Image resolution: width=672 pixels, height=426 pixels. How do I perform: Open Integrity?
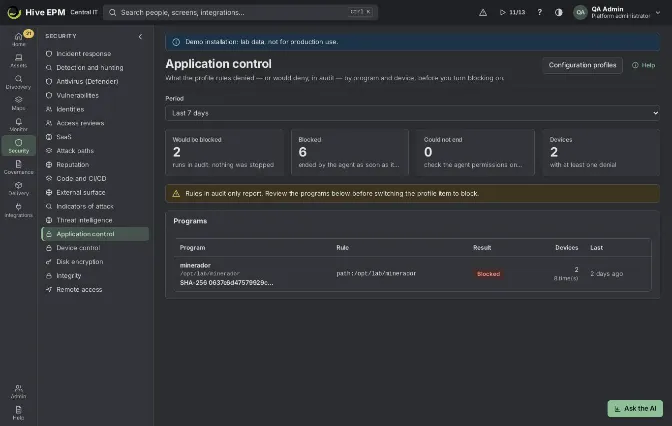click(x=95, y=276)
